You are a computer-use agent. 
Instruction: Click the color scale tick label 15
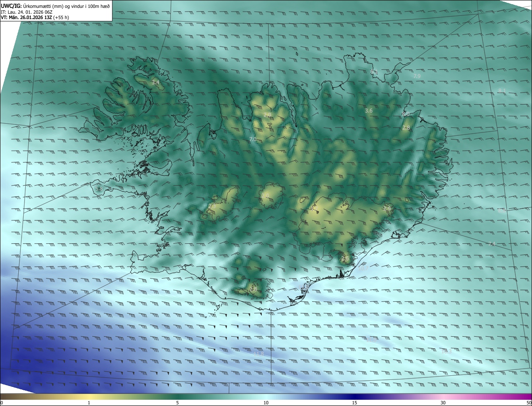pyautogui.click(x=355, y=403)
